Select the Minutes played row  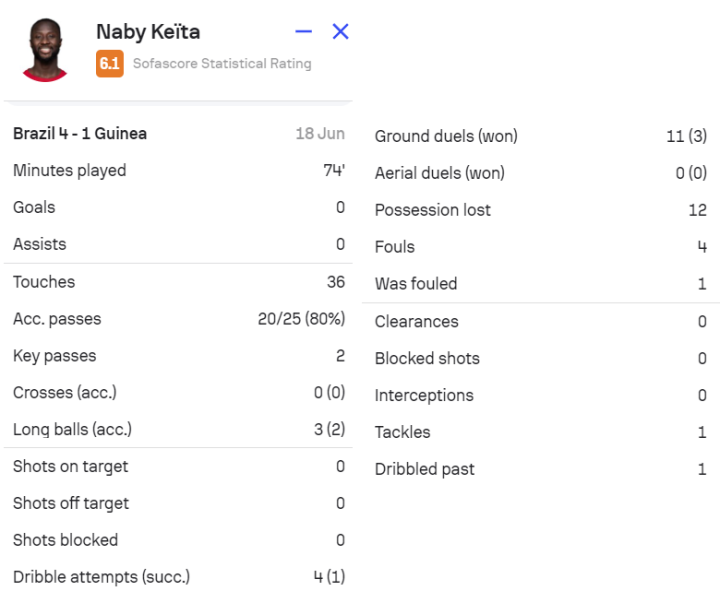click(178, 170)
